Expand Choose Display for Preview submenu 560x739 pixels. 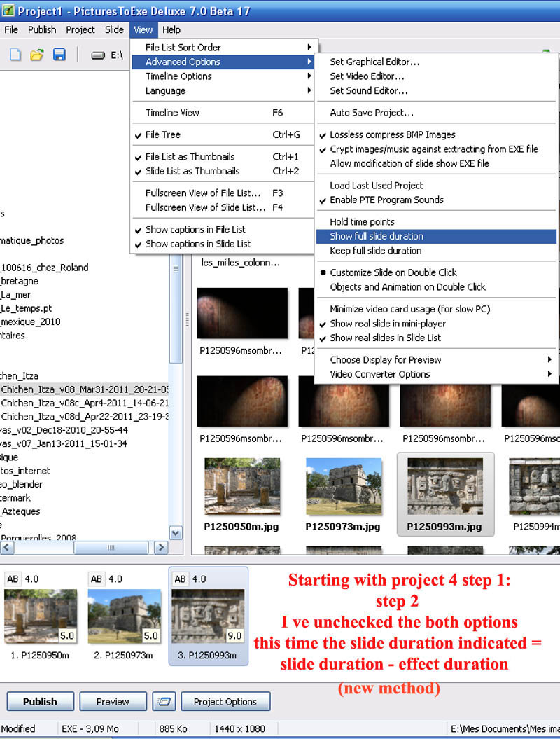coord(436,359)
